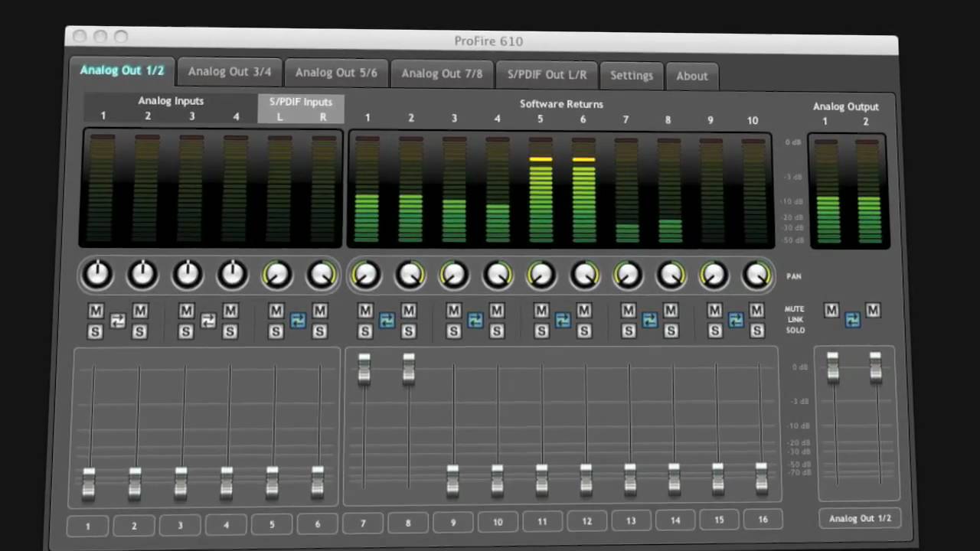Click pan knob for Analog Input 3
980x551 pixels.
point(188,274)
